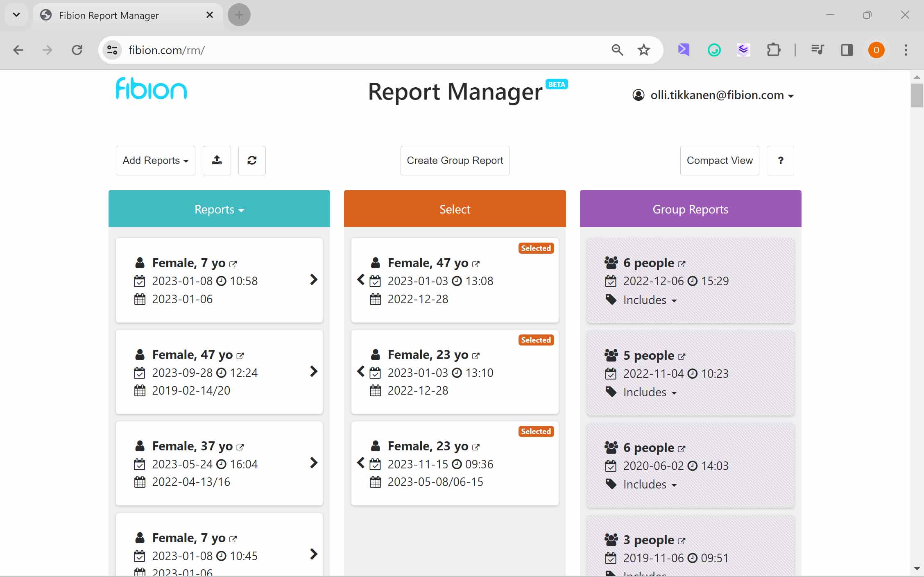The width and height of the screenshot is (924, 577).
Task: Expand the Reports column dropdown
Action: [219, 209]
